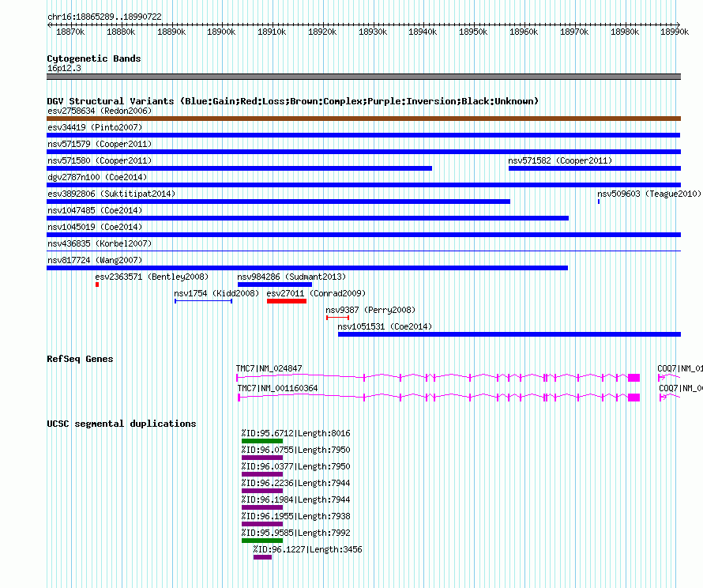Click nsv1045019 (Coe2014) variant label
703x588 pixels.
click(x=95, y=227)
